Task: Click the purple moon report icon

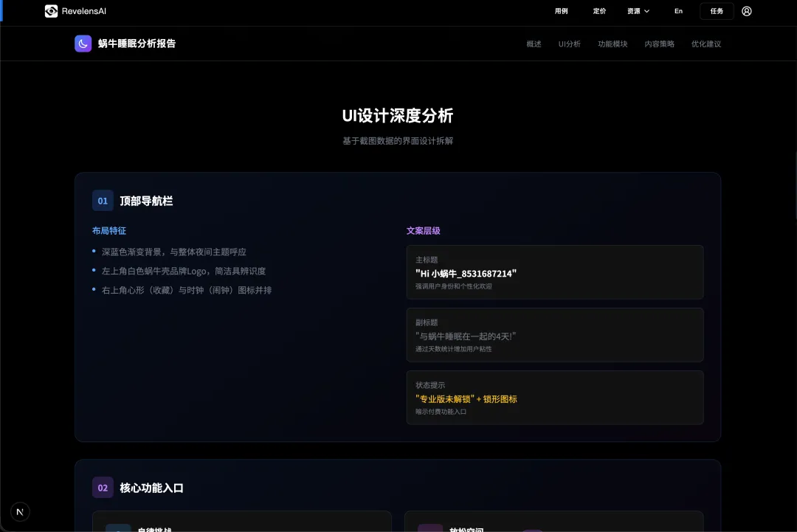Action: [83, 44]
